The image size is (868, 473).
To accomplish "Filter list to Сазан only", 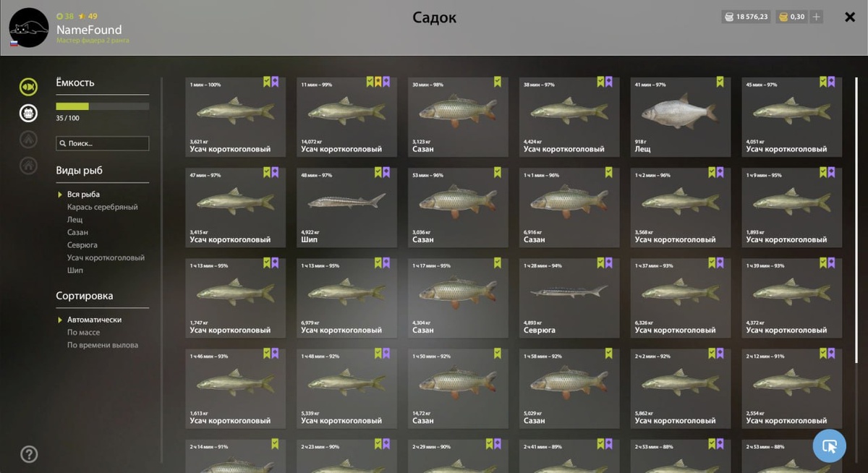I will point(77,232).
